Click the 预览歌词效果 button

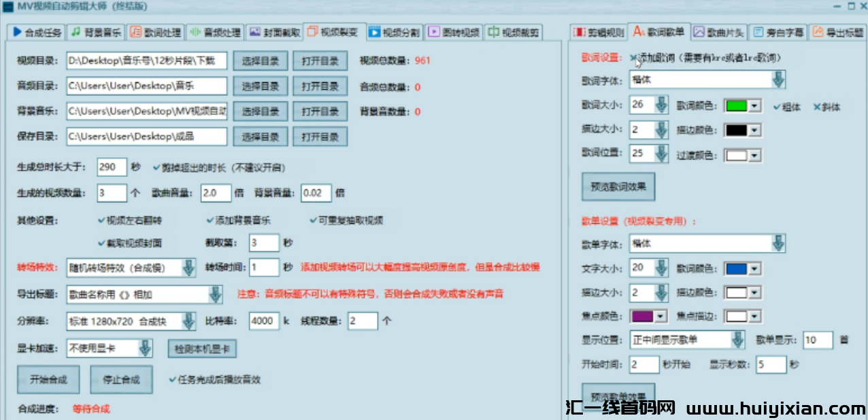pyautogui.click(x=618, y=185)
